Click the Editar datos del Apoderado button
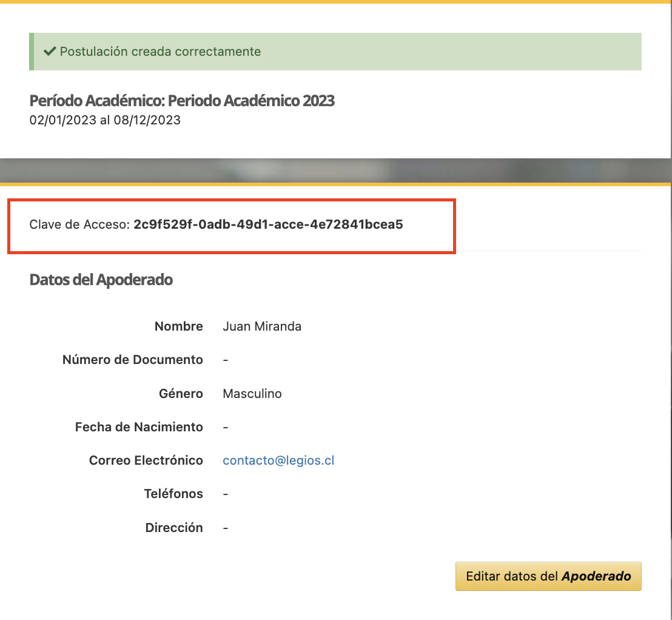The width and height of the screenshot is (672, 620). pyautogui.click(x=548, y=576)
